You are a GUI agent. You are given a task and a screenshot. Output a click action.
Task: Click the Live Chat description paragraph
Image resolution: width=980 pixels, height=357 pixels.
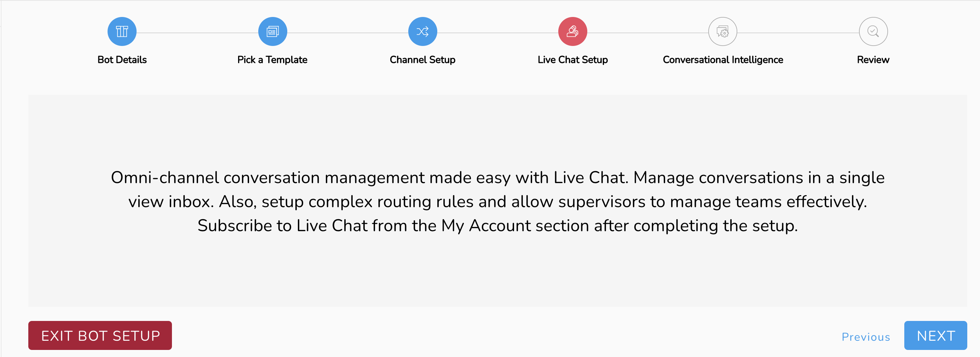click(x=498, y=201)
